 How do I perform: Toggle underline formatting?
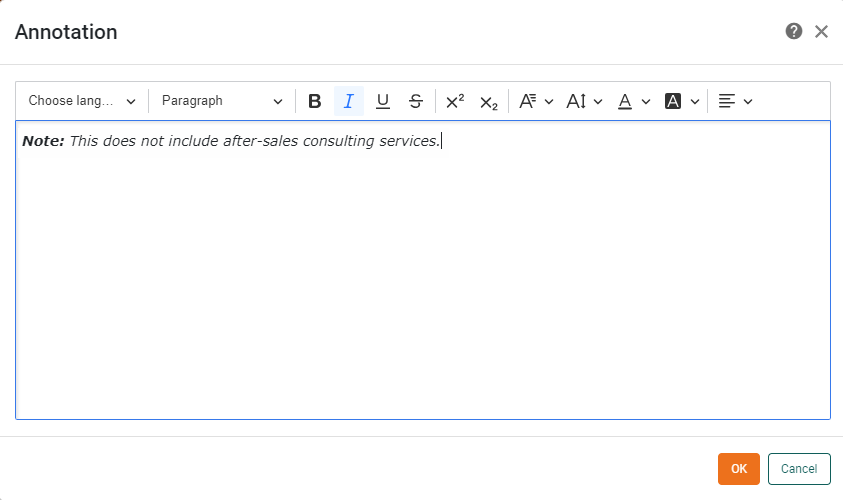383,101
